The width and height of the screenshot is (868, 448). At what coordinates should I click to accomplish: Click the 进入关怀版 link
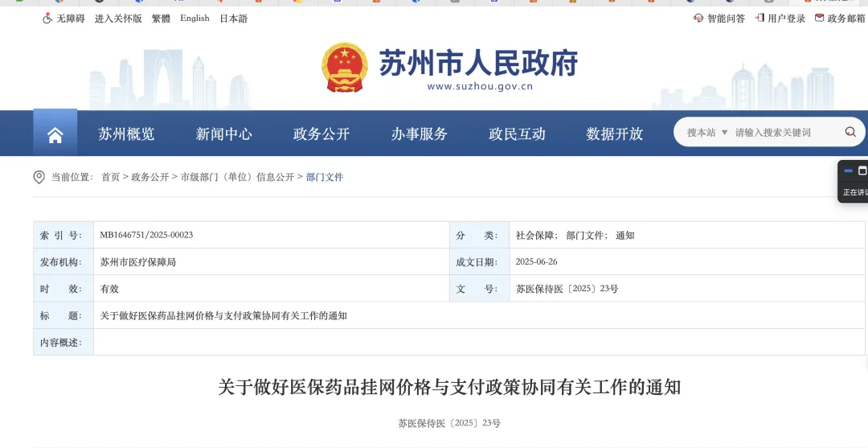coord(118,18)
